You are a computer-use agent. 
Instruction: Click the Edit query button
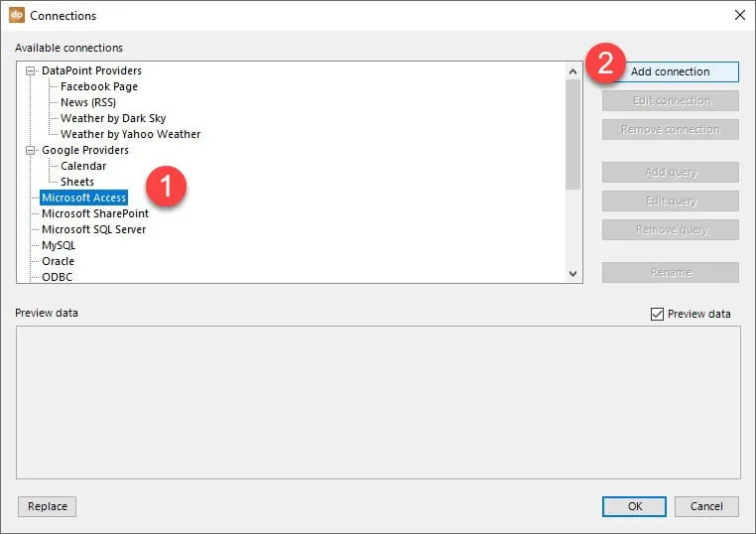(x=670, y=201)
